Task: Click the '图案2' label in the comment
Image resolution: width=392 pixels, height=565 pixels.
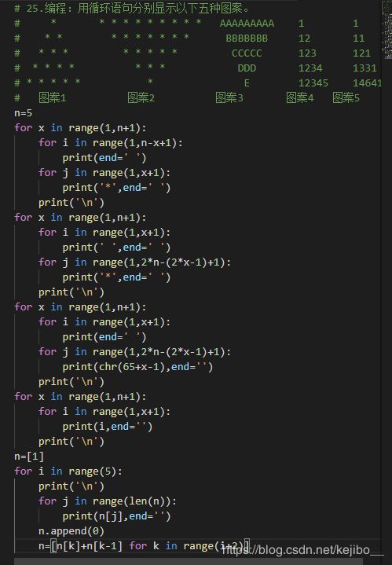Action: (x=141, y=97)
